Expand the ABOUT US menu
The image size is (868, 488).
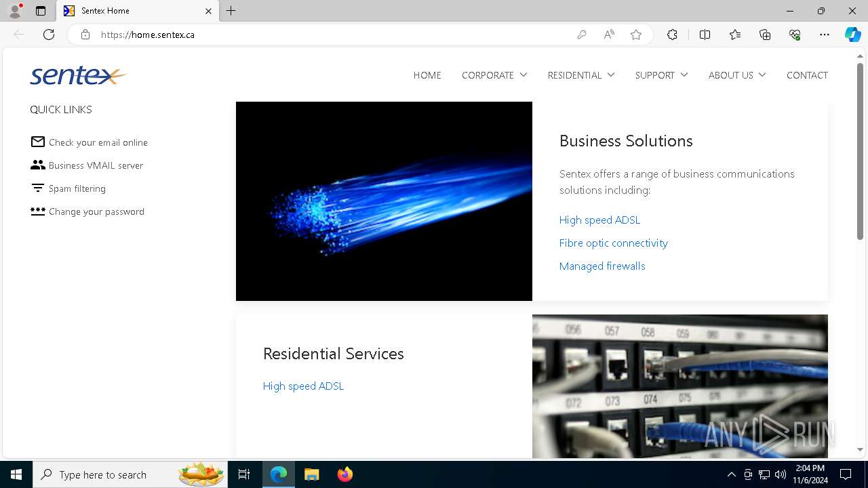click(737, 75)
